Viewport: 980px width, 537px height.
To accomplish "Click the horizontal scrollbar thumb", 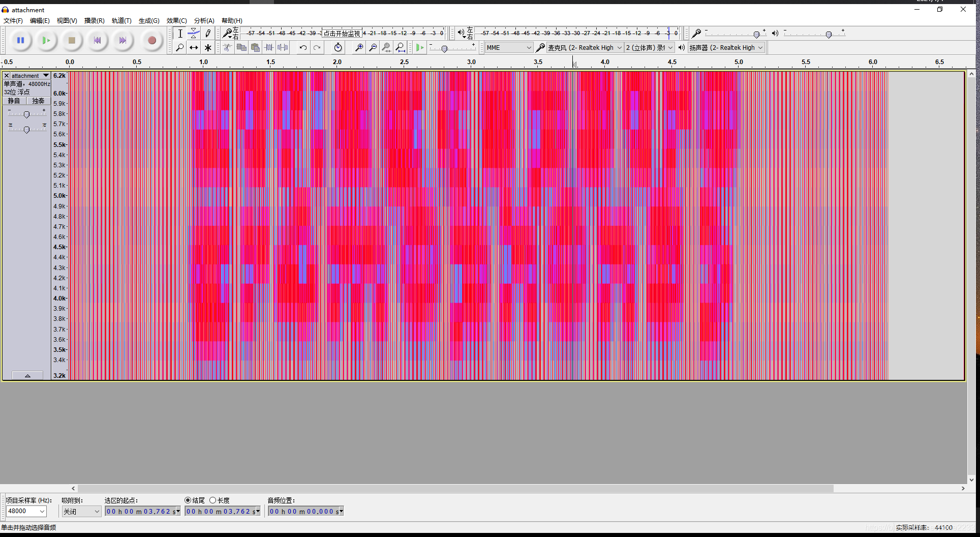I will tap(455, 488).
